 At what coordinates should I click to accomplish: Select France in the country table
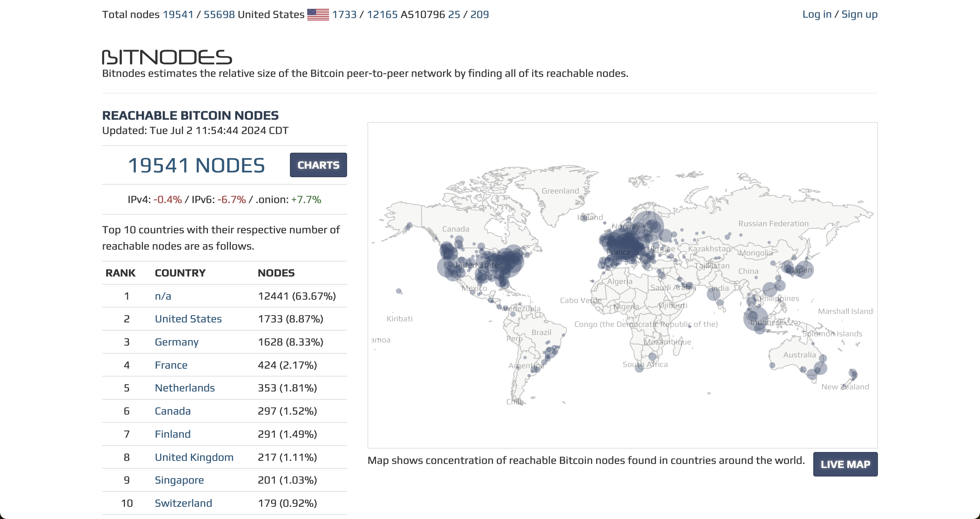pos(171,365)
